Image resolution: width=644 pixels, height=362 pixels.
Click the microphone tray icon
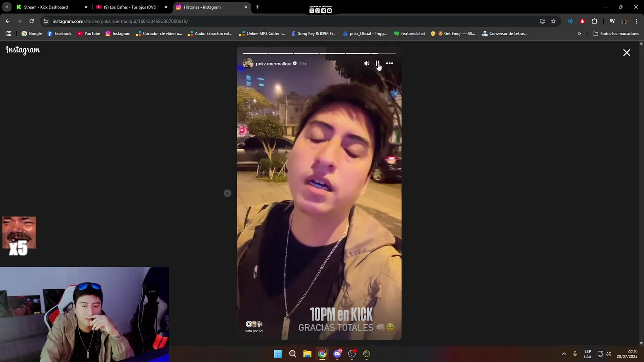pos(575,354)
